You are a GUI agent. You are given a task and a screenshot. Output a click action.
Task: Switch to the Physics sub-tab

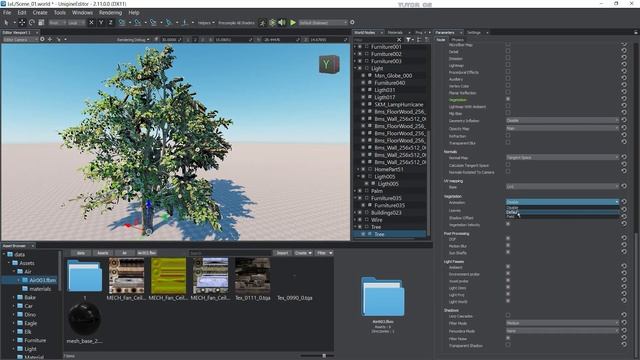[458, 40]
